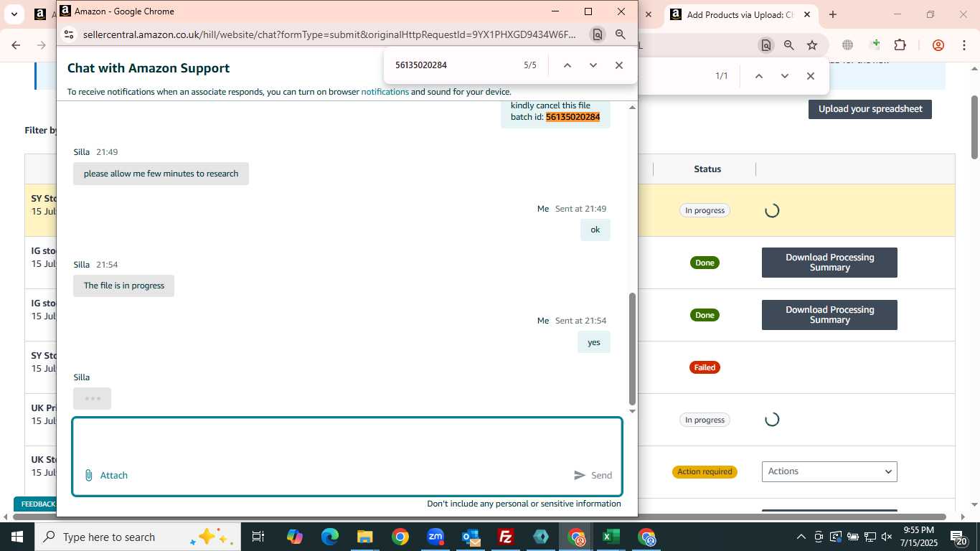Open Chrome profile avatar icon

pos(938,45)
